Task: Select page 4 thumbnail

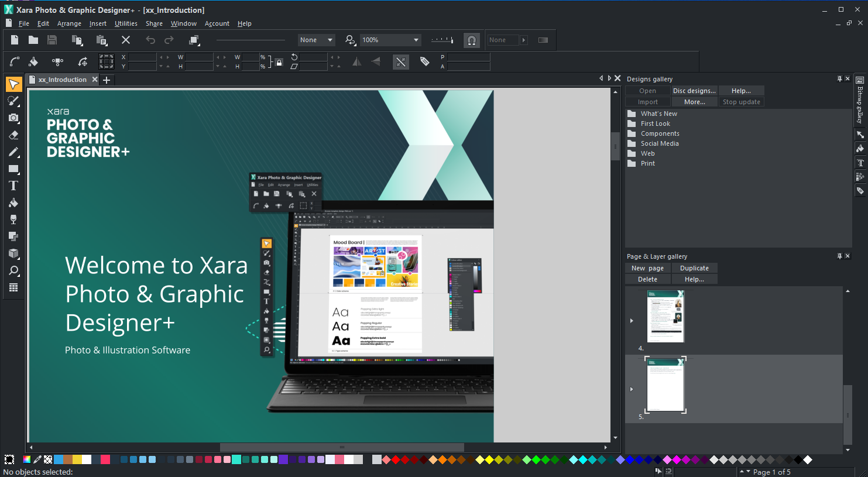Action: coord(665,317)
